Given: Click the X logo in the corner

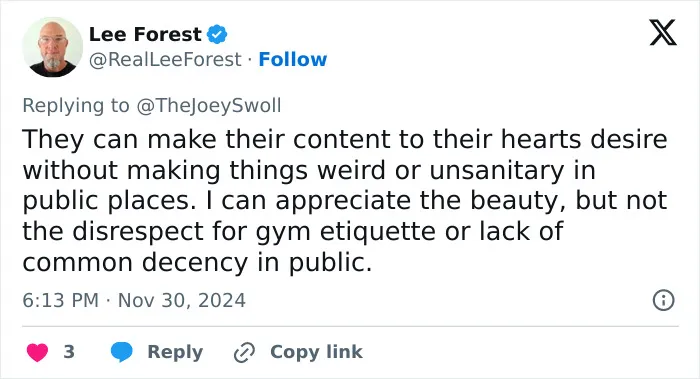Looking at the screenshot, I should (663, 33).
